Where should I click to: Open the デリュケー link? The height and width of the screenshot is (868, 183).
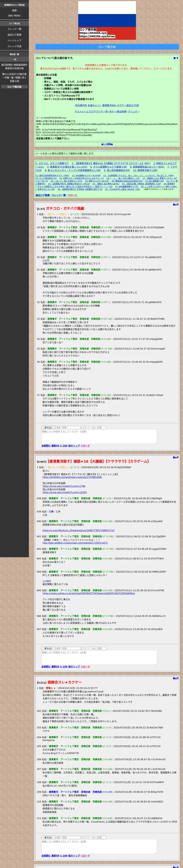point(134,112)
